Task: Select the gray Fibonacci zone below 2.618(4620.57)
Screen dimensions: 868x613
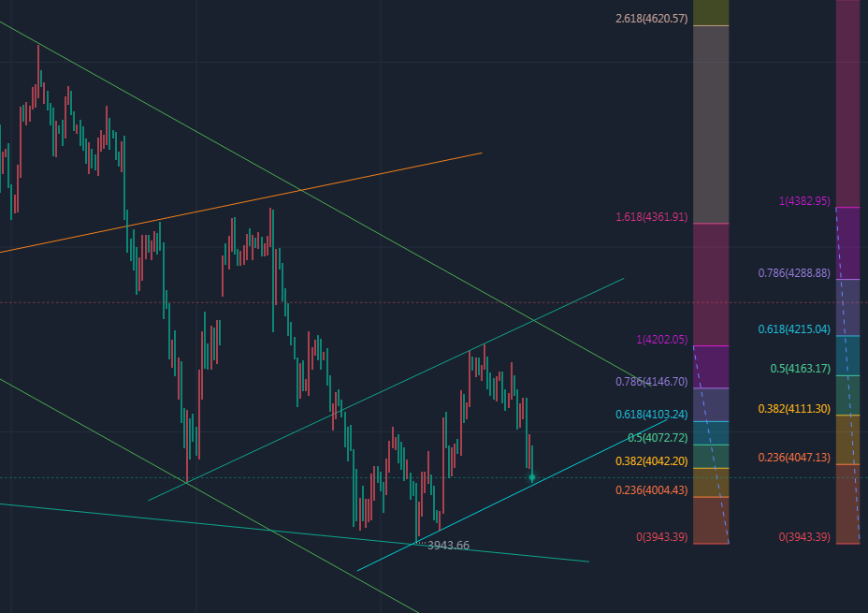Action: [711, 124]
